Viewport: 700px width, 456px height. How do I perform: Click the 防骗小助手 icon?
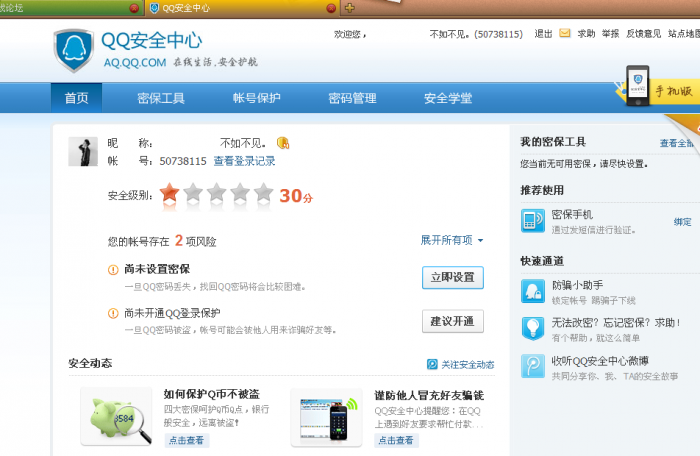(x=533, y=291)
